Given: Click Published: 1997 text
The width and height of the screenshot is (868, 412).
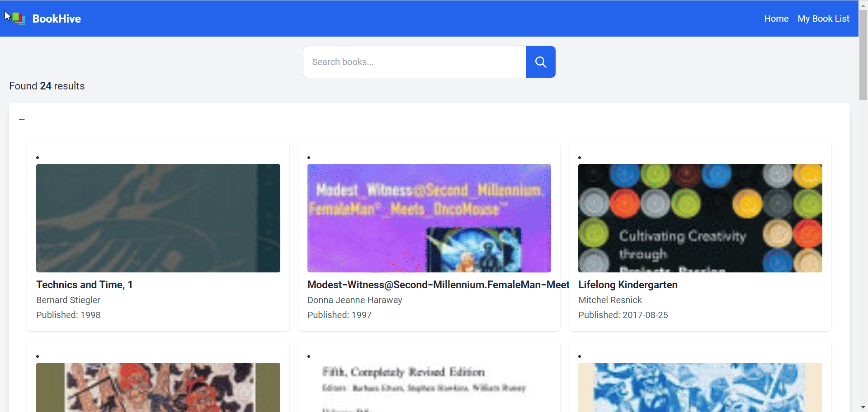Looking at the screenshot, I should click(x=340, y=315).
